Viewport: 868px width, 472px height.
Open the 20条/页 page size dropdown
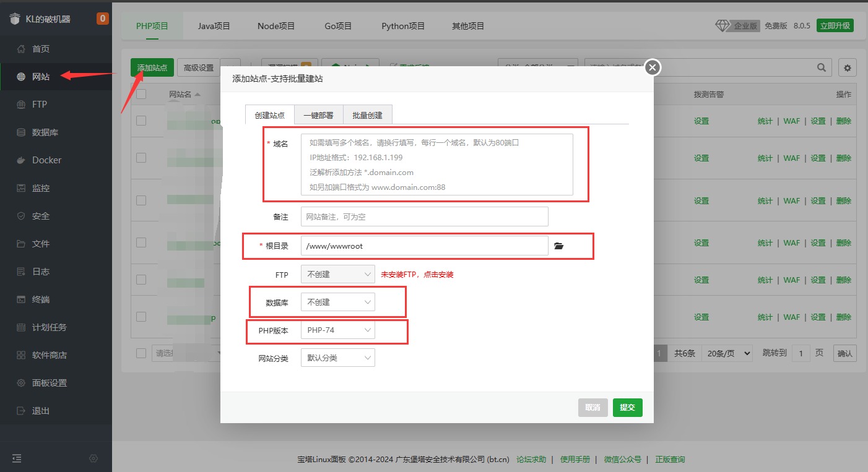[727, 353]
